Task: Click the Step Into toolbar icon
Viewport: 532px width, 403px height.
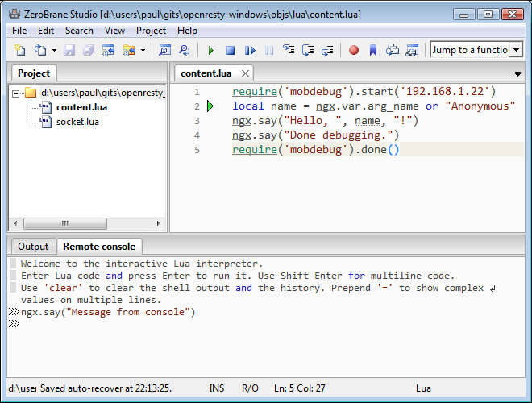Action: click(x=289, y=50)
